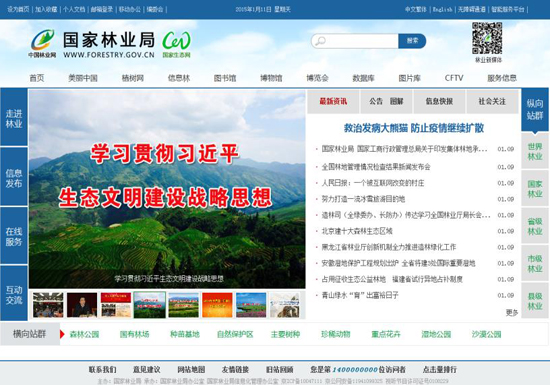Click the magnifier icon in search box
This screenshot has height=385, width=550.
(320, 41)
